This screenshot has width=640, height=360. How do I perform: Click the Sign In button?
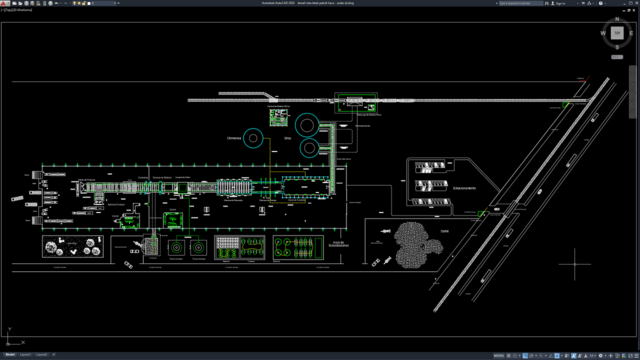click(559, 3)
